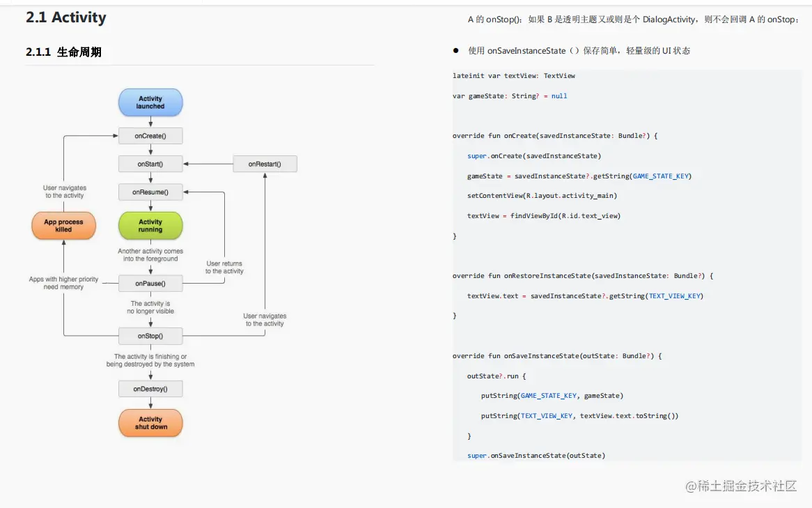The width and height of the screenshot is (812, 508).
Task: Click 'User navigates to the activity' label beside onRestart arrow
Action: (265, 319)
